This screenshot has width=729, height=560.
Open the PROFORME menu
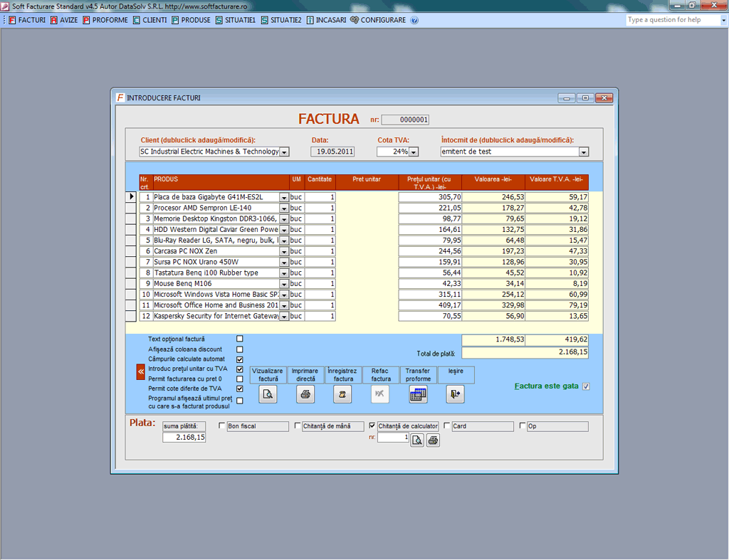[x=105, y=21]
